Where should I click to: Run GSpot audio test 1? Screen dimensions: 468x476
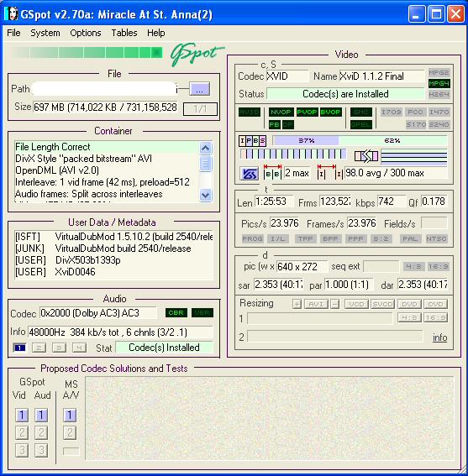coord(41,415)
